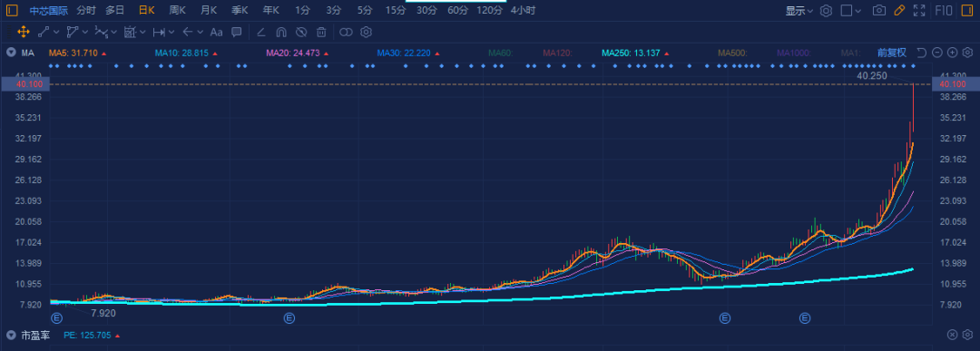Viewport: 980px width, 351px height.
Task: Select the Aa text annotation tool
Action: point(216,32)
